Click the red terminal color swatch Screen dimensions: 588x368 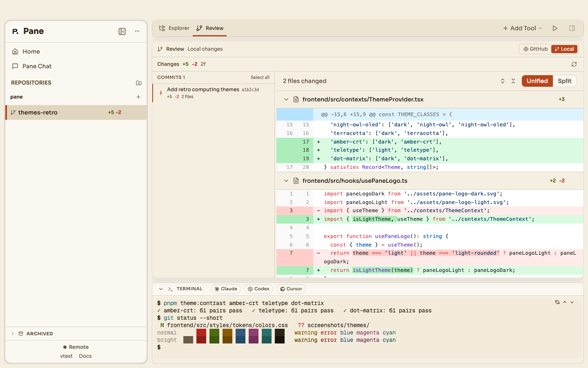[201, 336]
